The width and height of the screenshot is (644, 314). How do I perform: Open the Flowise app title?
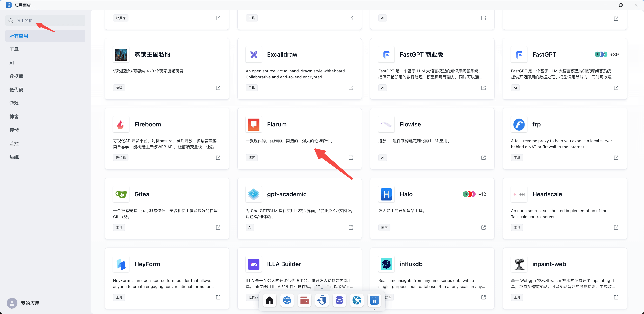point(410,124)
